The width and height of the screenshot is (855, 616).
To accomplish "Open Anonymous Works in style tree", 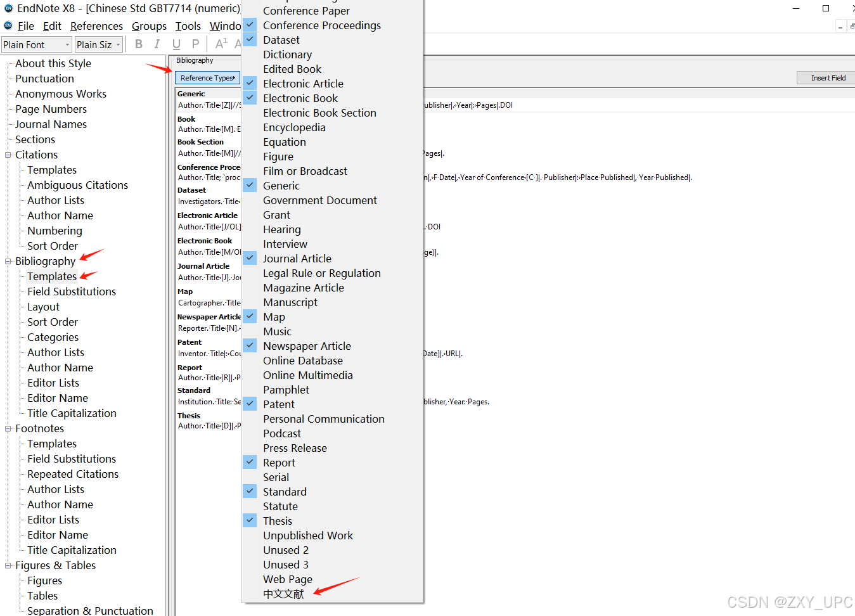I will click(x=61, y=94).
